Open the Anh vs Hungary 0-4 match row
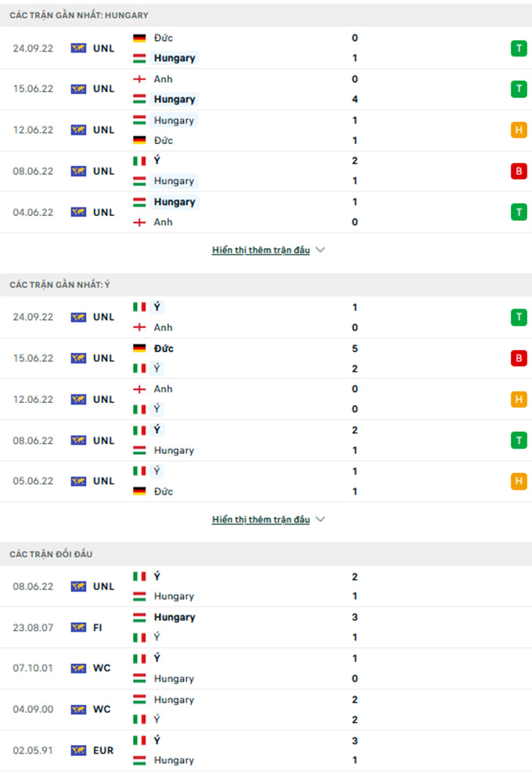The width and height of the screenshot is (532, 774). (x=266, y=89)
